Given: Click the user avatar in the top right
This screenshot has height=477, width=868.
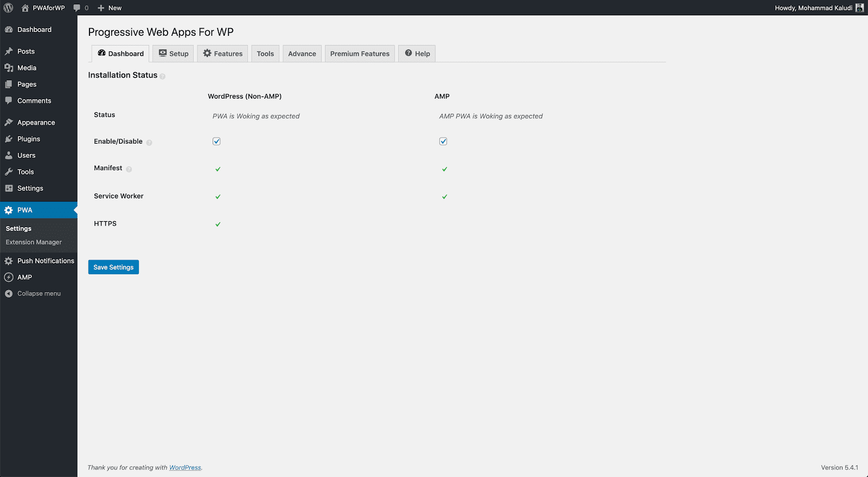Looking at the screenshot, I should [x=859, y=8].
